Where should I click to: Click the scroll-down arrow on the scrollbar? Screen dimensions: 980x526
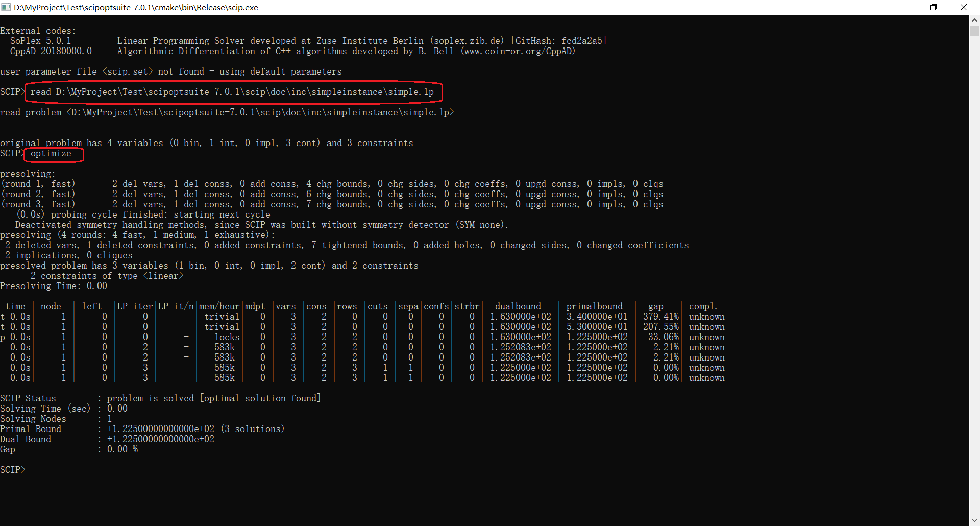[x=974, y=520]
